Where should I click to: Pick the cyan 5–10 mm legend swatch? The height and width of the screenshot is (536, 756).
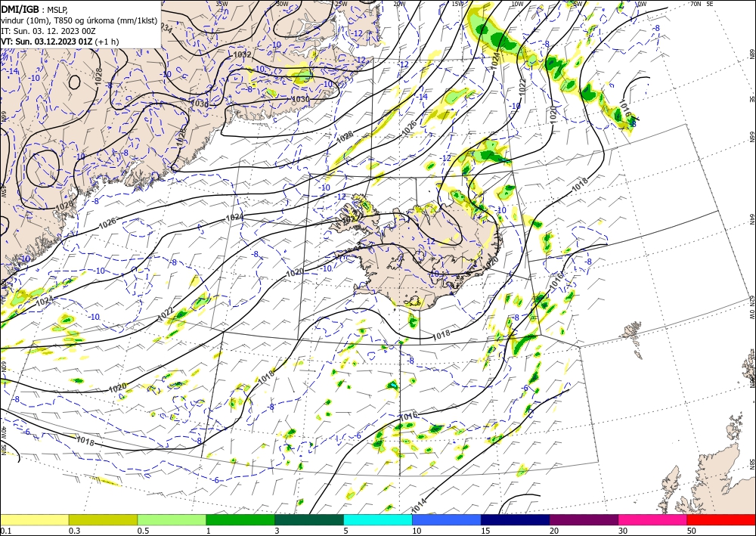pyautogui.click(x=378, y=519)
